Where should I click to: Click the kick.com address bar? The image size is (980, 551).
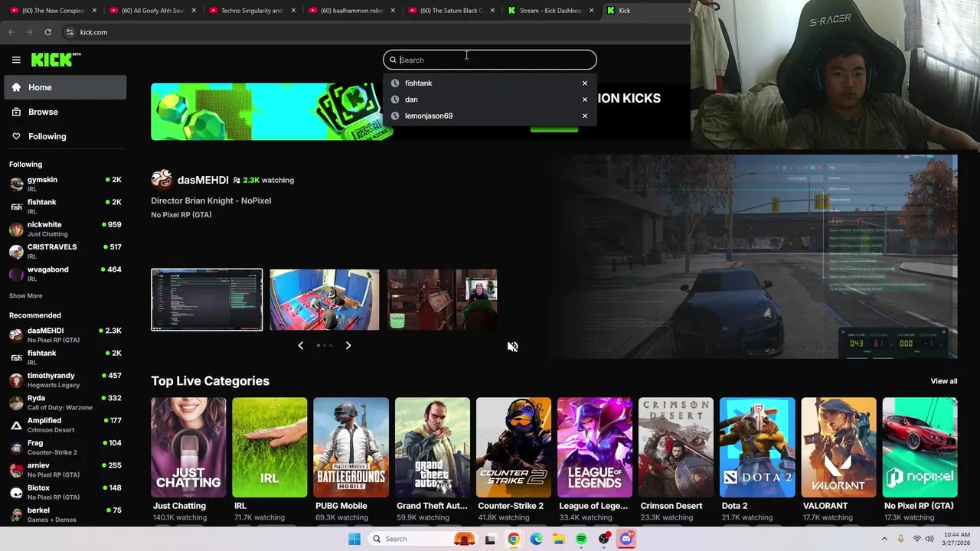[x=375, y=32]
